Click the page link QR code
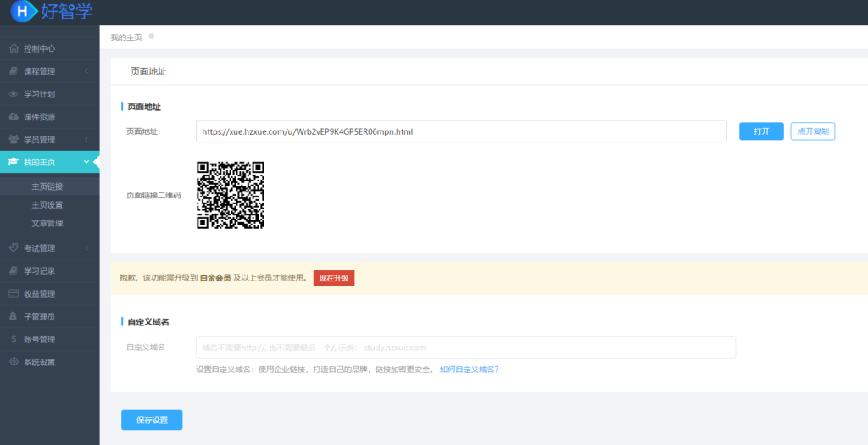This screenshot has width=868, height=445. pos(231,195)
